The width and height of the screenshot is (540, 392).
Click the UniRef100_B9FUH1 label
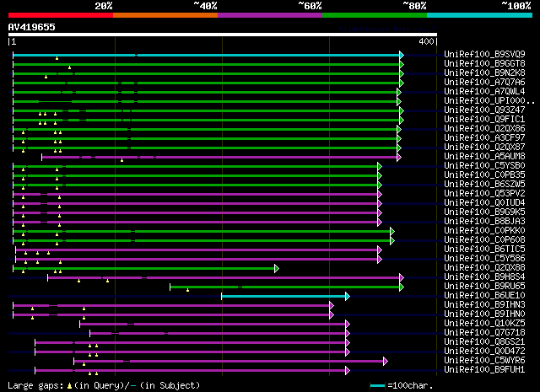[484, 370]
